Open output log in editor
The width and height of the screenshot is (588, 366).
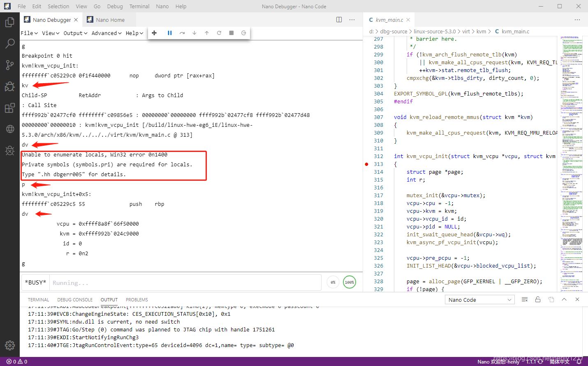point(551,300)
